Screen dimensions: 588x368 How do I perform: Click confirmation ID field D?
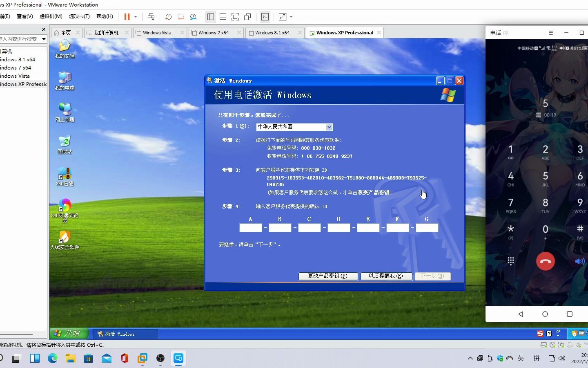coord(339,228)
